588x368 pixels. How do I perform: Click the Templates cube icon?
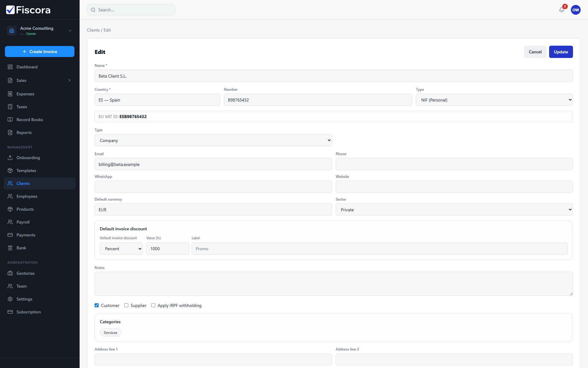[x=10, y=171]
